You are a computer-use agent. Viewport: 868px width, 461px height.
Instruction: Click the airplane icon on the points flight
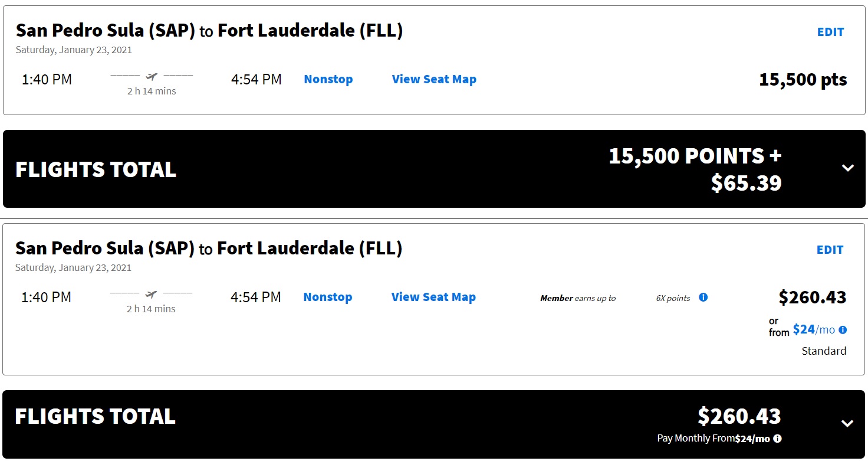(152, 76)
